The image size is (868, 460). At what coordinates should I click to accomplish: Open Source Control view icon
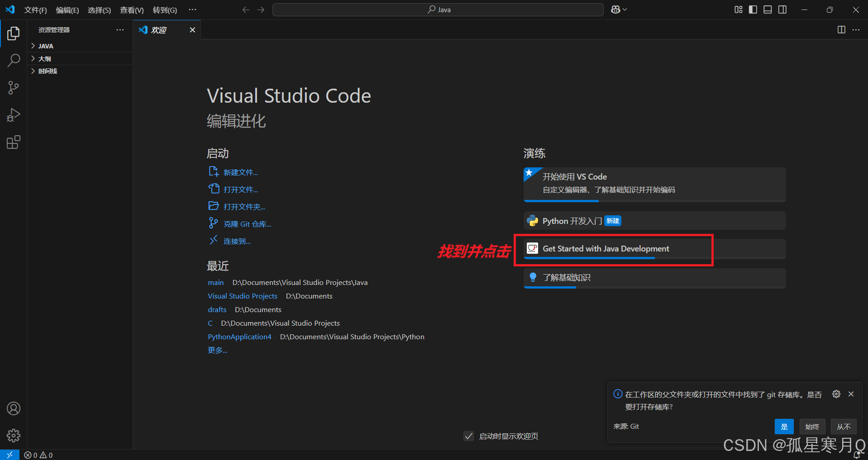point(14,88)
